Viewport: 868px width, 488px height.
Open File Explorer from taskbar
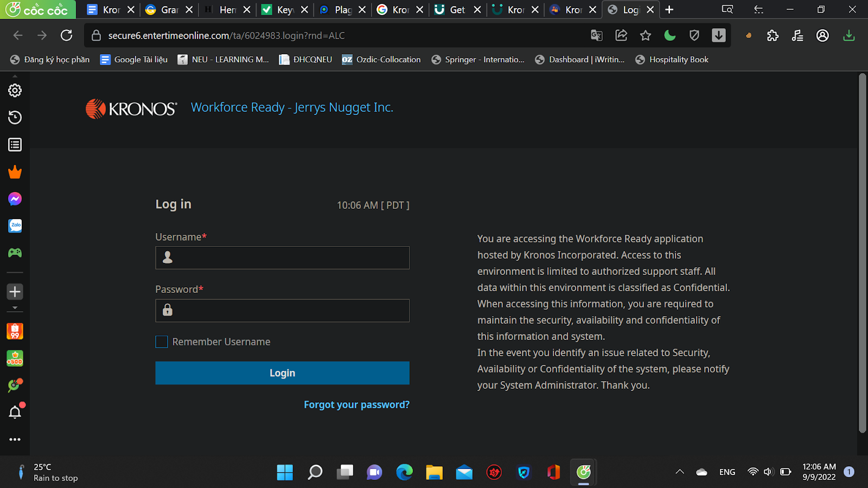(x=435, y=472)
